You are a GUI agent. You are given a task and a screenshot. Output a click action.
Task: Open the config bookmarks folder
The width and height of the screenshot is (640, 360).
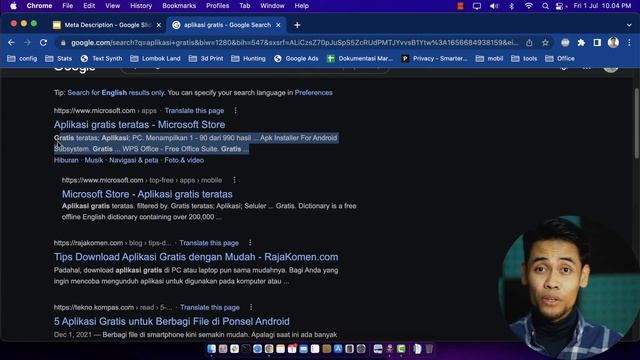pyautogui.click(x=22, y=59)
